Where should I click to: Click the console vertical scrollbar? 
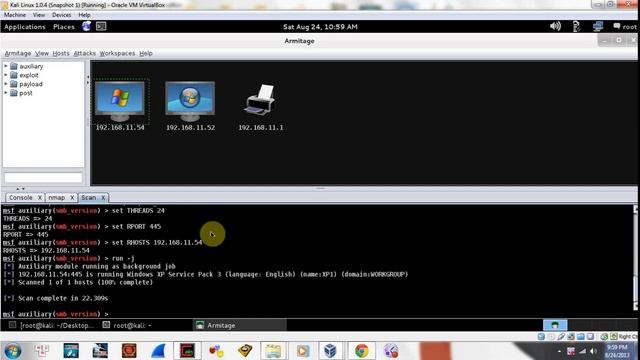636,257
